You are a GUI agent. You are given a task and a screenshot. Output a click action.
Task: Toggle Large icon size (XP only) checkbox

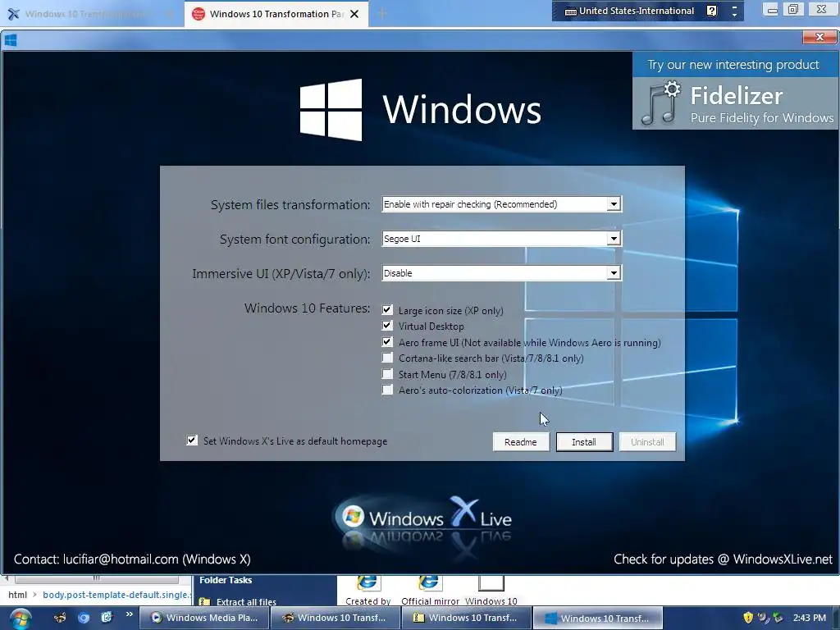[x=387, y=310]
